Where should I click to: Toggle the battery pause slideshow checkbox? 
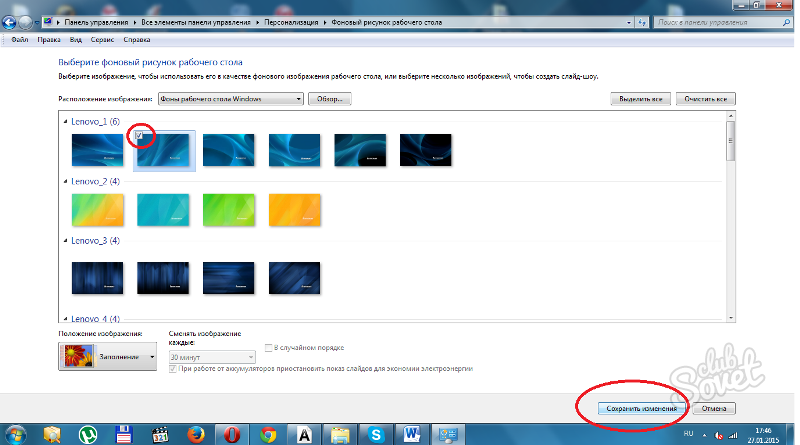[x=174, y=368]
